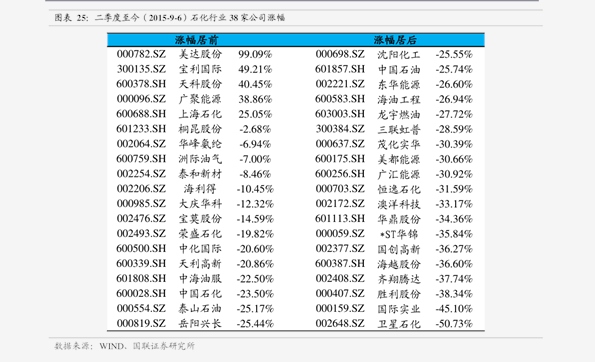Select the -20.86% value

pyautogui.click(x=255, y=264)
